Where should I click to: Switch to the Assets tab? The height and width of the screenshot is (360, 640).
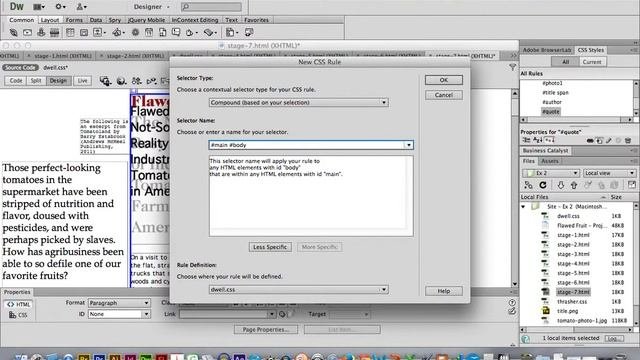tap(550, 161)
